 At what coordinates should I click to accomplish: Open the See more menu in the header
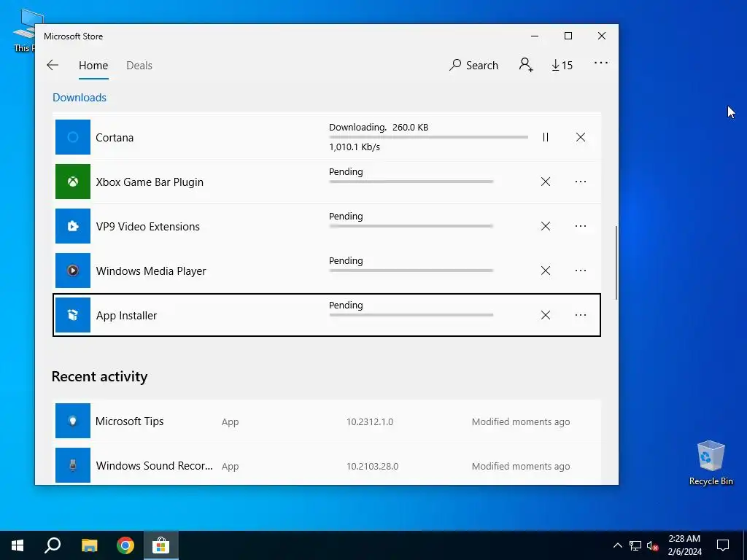coord(601,63)
